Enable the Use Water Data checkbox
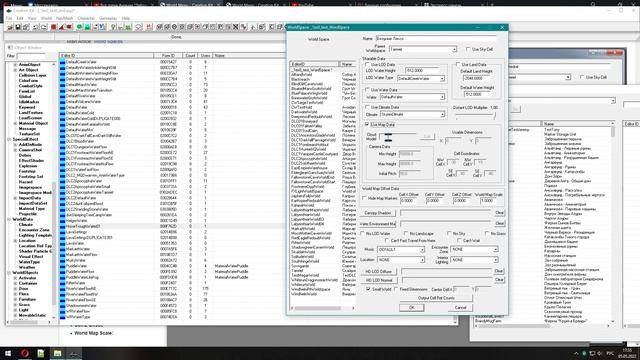640x360 pixels. click(x=367, y=90)
